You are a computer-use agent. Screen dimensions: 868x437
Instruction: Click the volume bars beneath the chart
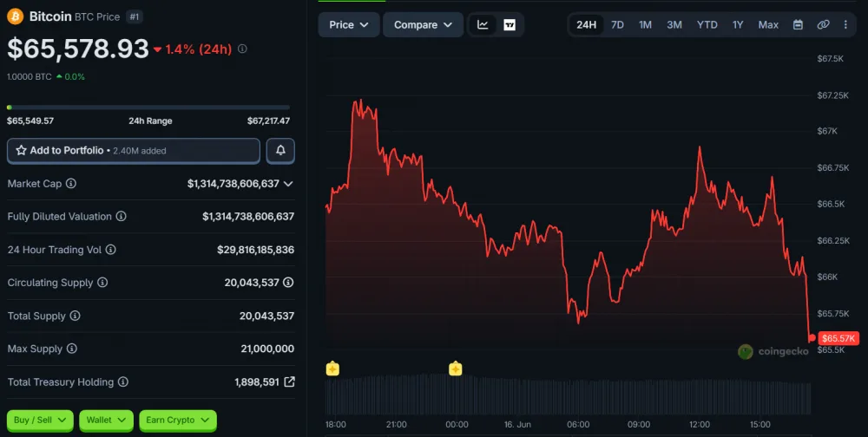568,395
